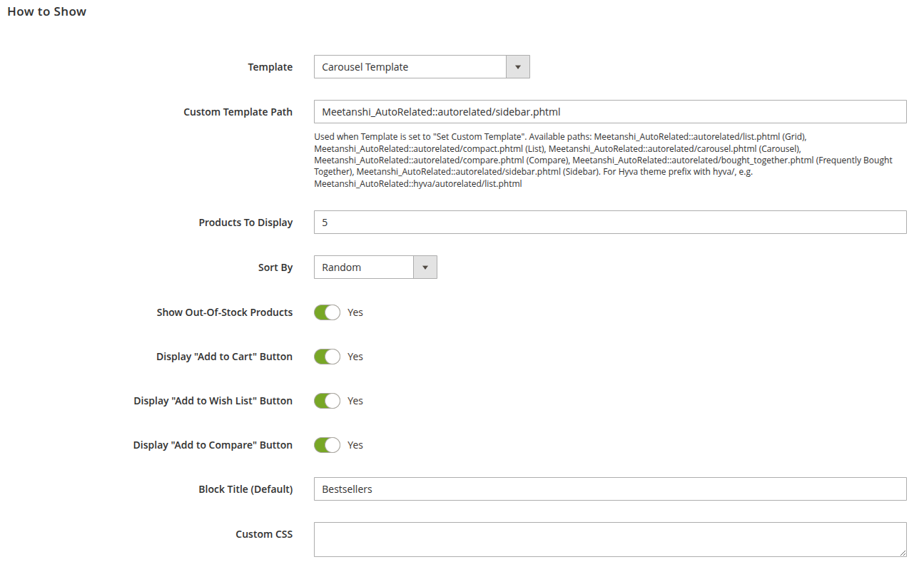Click inside the Custom CSS textarea
Image resolution: width=924 pixels, height=567 pixels.
tap(610, 539)
